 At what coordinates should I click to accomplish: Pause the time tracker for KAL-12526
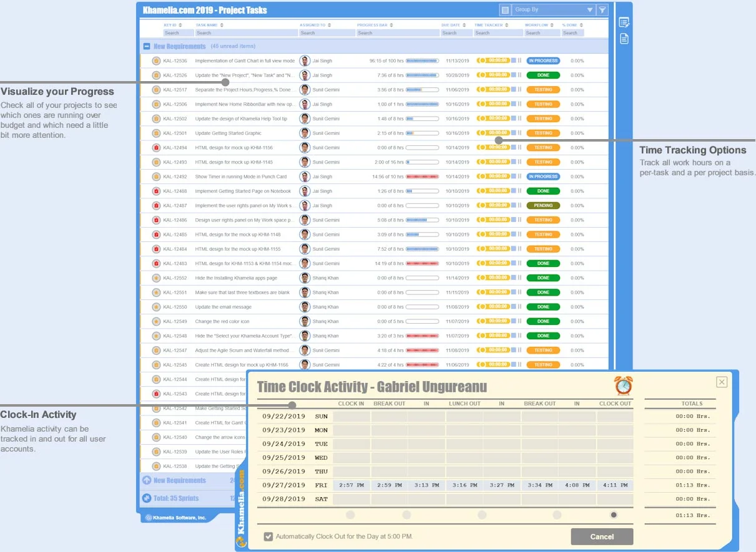tap(519, 75)
